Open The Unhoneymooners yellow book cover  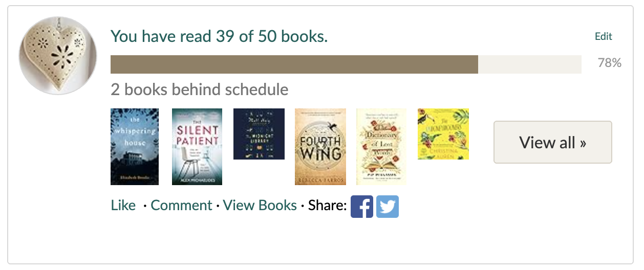click(x=443, y=134)
